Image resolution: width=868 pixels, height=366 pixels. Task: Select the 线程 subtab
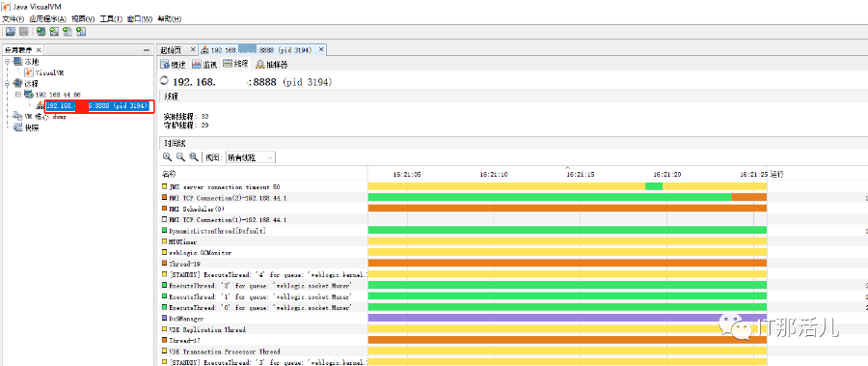click(235, 64)
